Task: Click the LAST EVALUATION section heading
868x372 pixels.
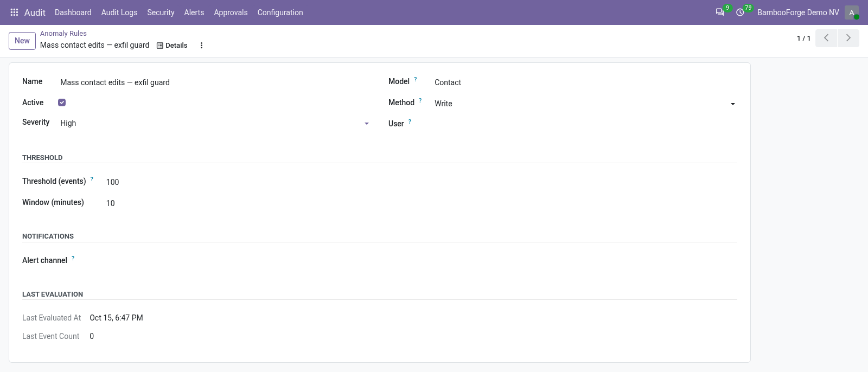Action: click(53, 294)
